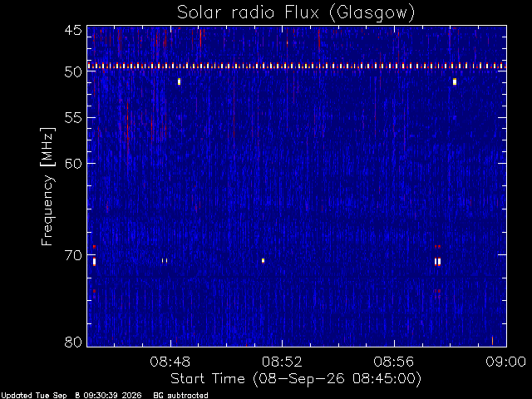The image size is (532, 399).
Task: Click the 55 MHz frequency label
Action: pyautogui.click(x=73, y=118)
